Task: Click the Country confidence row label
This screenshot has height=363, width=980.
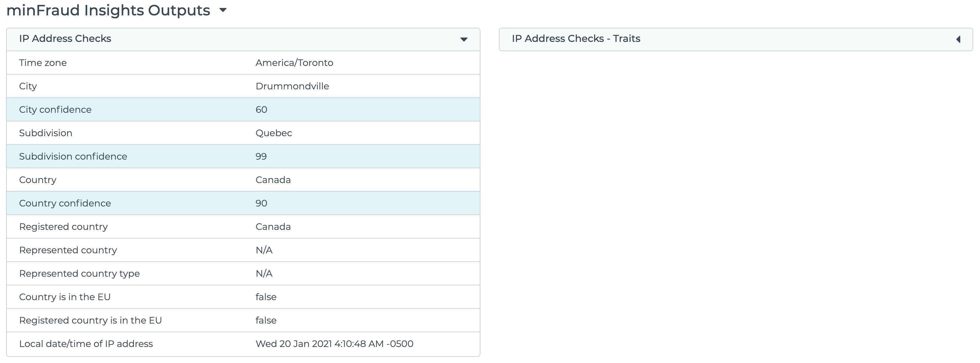Action: coord(65,203)
